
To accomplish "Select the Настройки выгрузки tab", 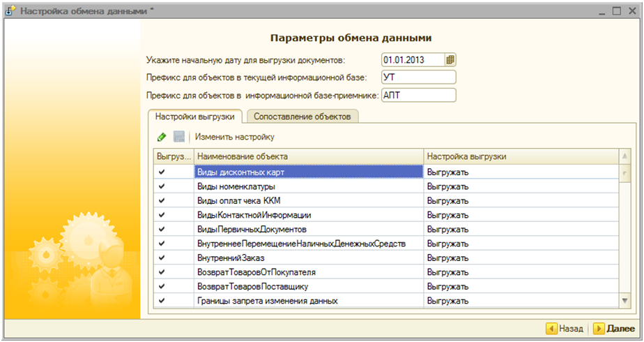I will [x=194, y=117].
